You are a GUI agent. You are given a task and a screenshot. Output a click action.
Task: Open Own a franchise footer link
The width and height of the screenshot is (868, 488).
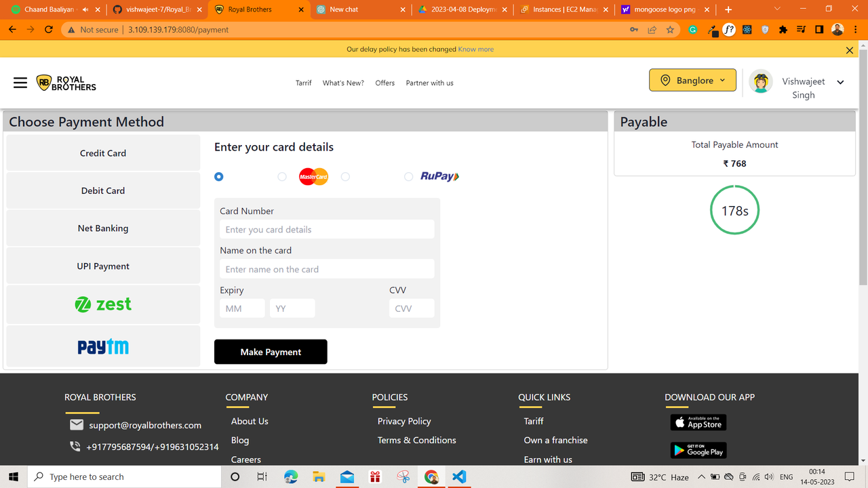(555, 440)
